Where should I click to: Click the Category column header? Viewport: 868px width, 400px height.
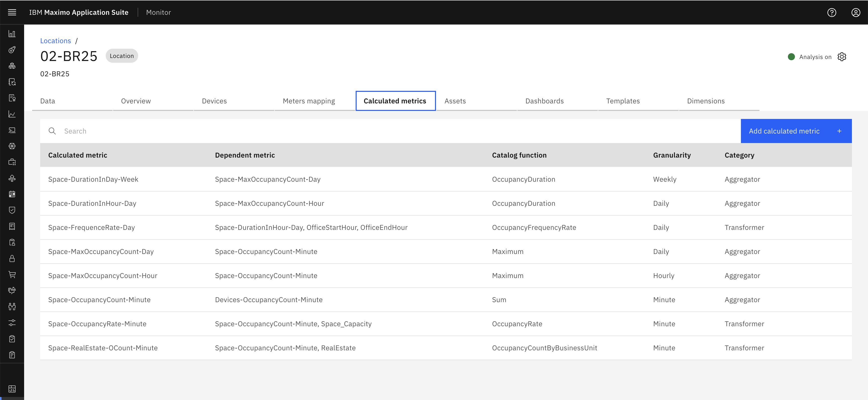740,155
